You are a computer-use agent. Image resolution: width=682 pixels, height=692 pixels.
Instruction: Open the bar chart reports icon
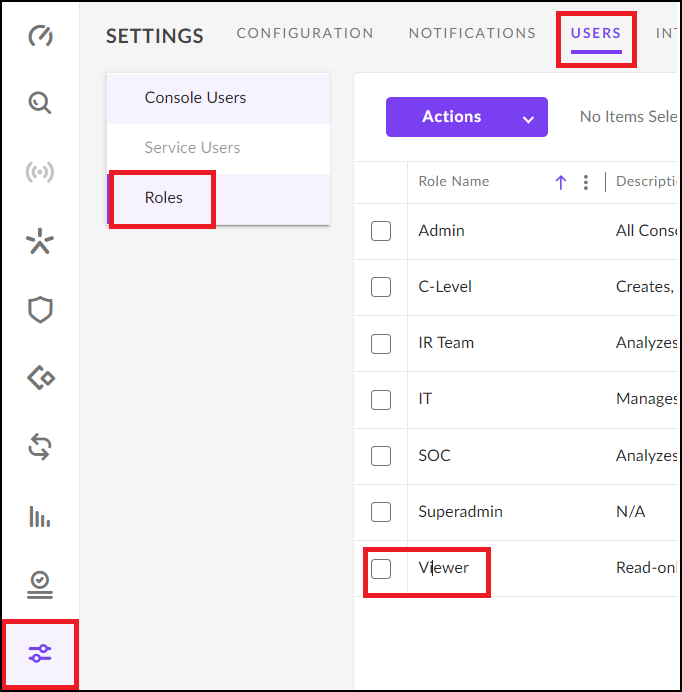40,516
